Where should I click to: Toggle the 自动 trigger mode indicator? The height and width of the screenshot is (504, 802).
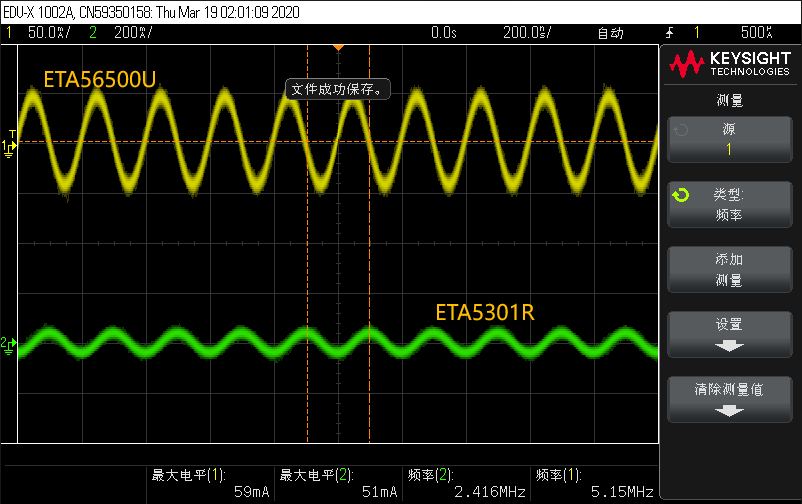tap(610, 33)
